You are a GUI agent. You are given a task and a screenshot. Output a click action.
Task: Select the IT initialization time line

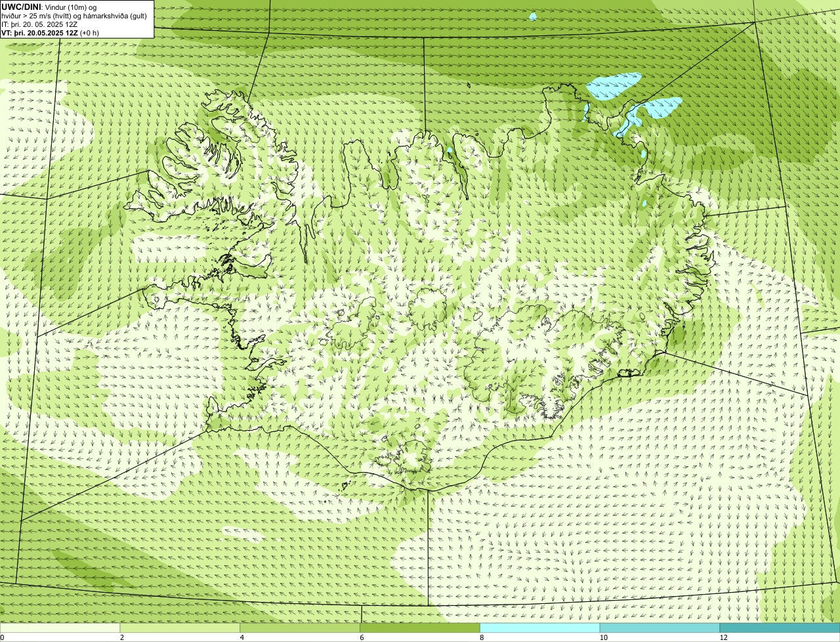(40, 24)
